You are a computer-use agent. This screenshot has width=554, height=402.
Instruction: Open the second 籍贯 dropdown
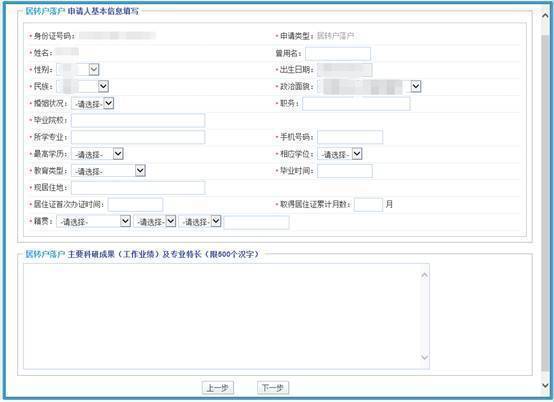pyautogui.click(x=155, y=221)
